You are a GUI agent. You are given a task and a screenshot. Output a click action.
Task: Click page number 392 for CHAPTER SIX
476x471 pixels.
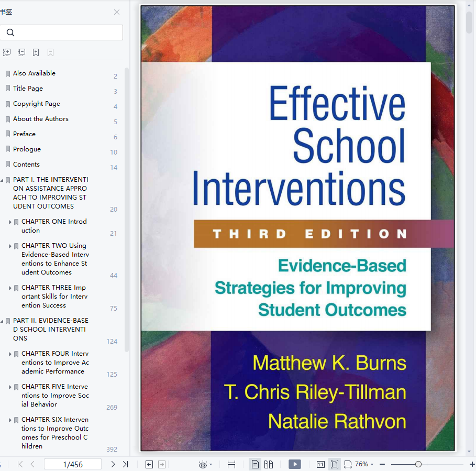click(x=112, y=449)
